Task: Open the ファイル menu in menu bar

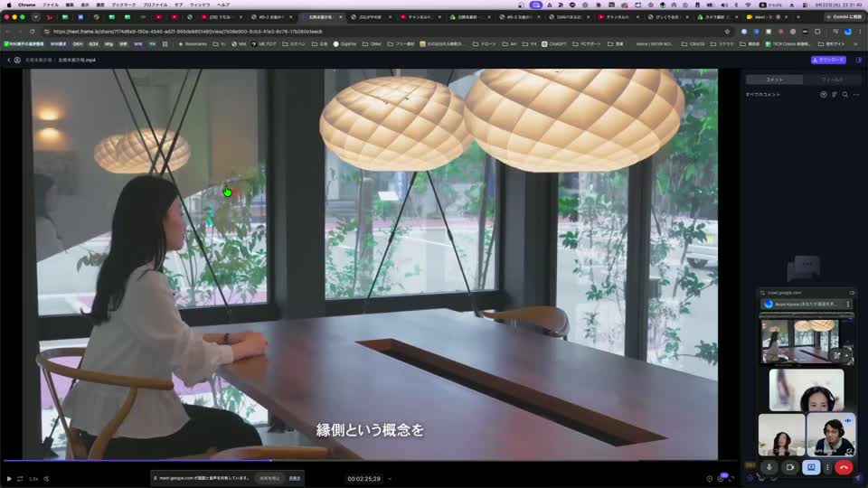Action: pyautogui.click(x=51, y=5)
